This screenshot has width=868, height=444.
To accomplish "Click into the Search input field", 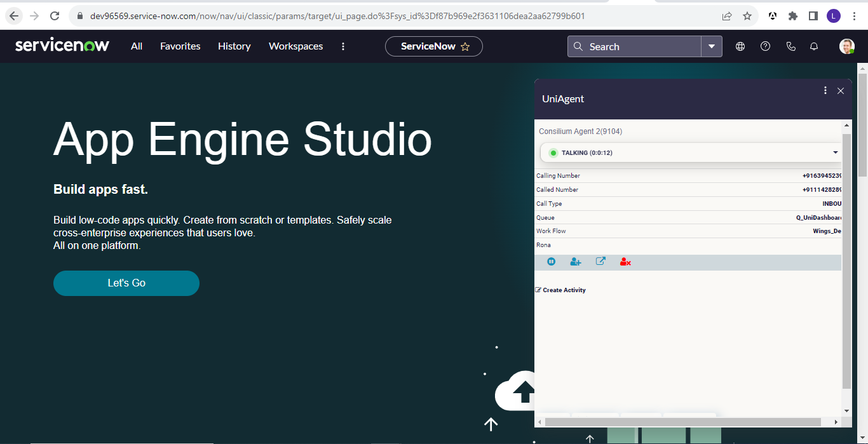I will 642,46.
